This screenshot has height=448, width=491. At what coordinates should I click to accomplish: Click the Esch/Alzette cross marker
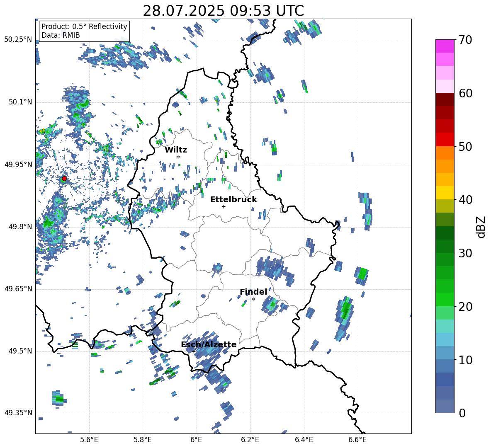click(x=194, y=351)
